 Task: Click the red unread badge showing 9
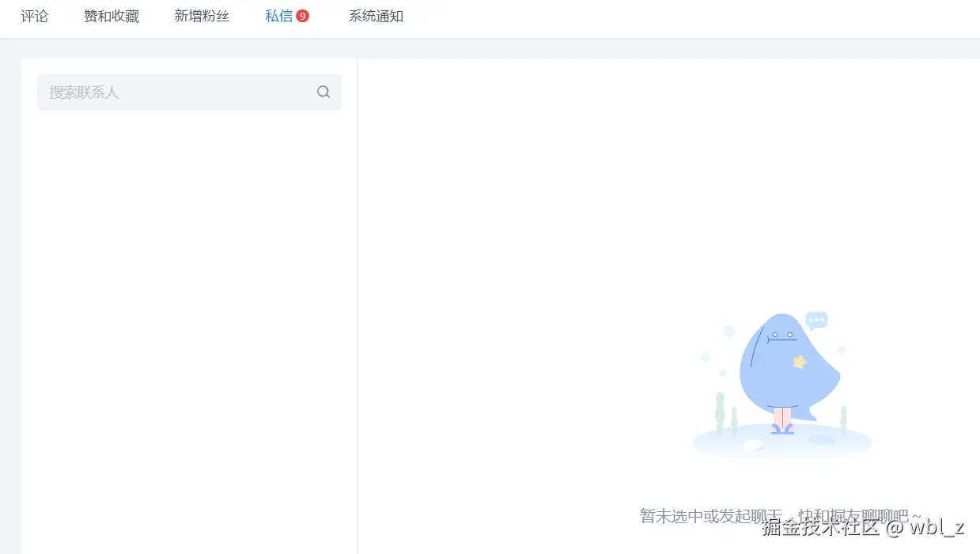tap(304, 14)
